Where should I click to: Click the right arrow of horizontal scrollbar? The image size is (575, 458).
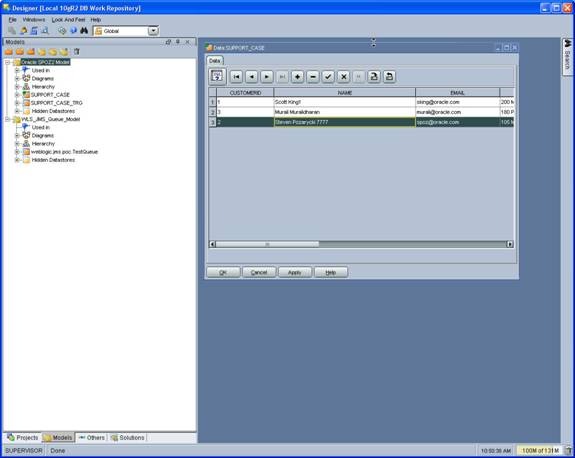pyautogui.click(x=510, y=244)
